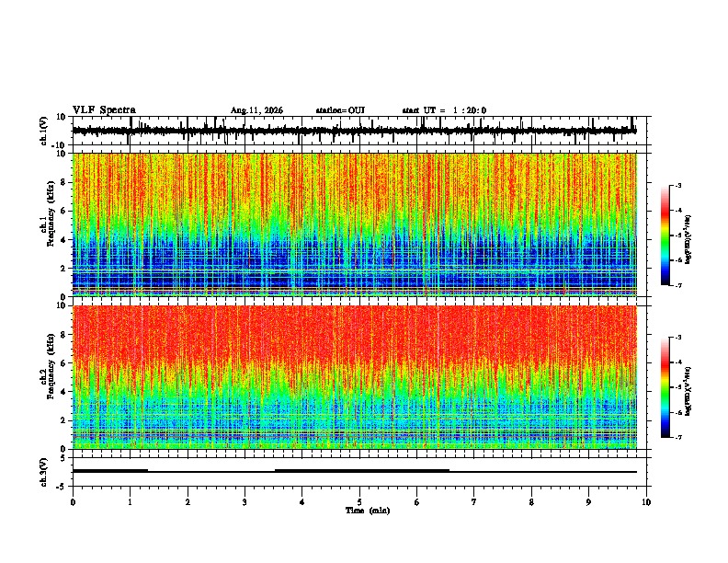Click the 5 tick on time axis
The image size is (728, 563).
click(359, 502)
